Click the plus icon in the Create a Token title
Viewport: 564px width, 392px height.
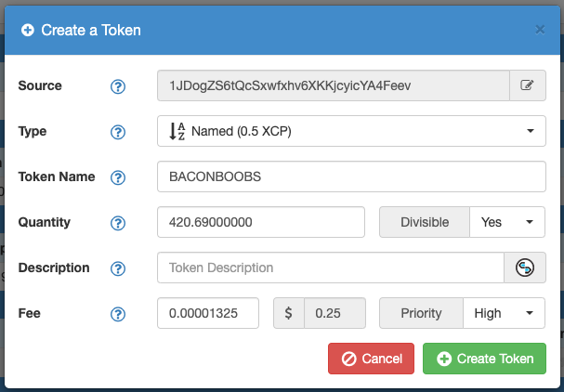pyautogui.click(x=28, y=31)
